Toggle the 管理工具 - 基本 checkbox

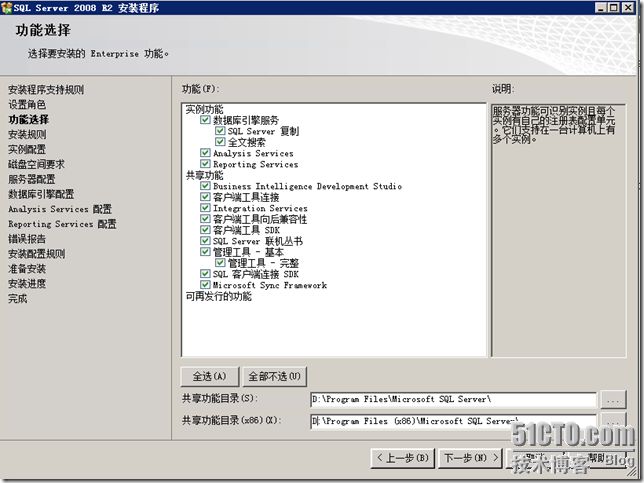(205, 251)
